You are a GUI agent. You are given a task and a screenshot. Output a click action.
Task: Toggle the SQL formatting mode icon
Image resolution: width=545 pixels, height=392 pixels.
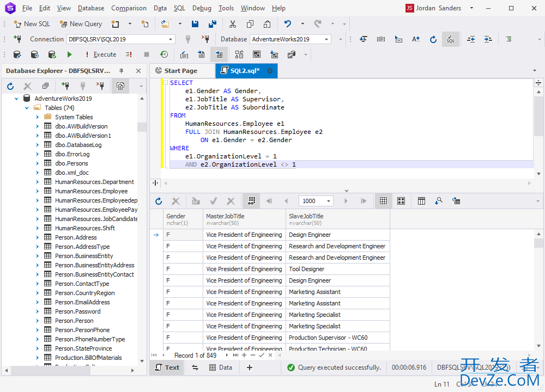[451, 39]
